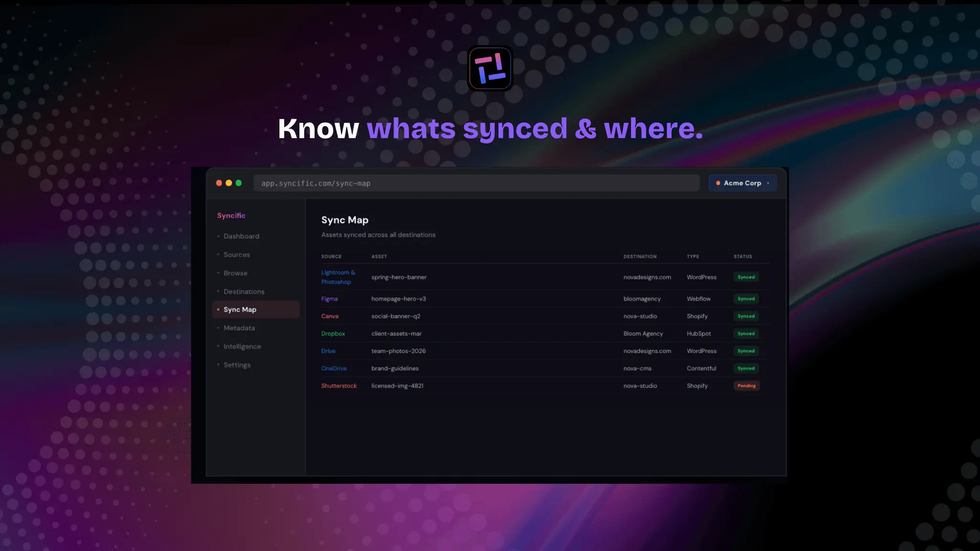980x551 pixels.
Task: Click the TYPE column header
Action: pos(693,257)
